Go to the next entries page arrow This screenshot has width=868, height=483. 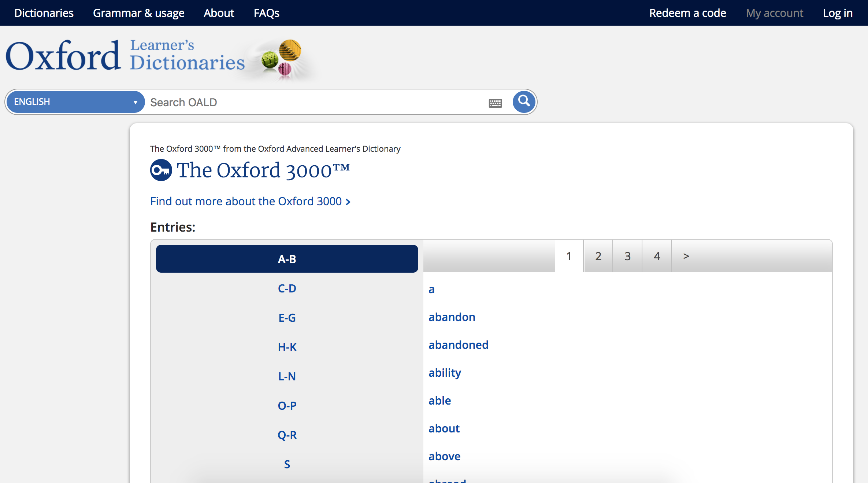pos(686,256)
